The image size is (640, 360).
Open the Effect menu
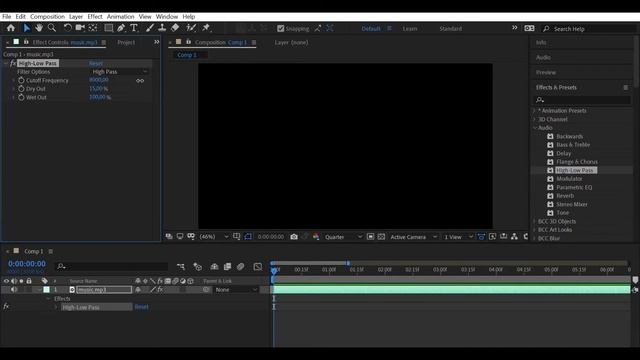coord(95,17)
